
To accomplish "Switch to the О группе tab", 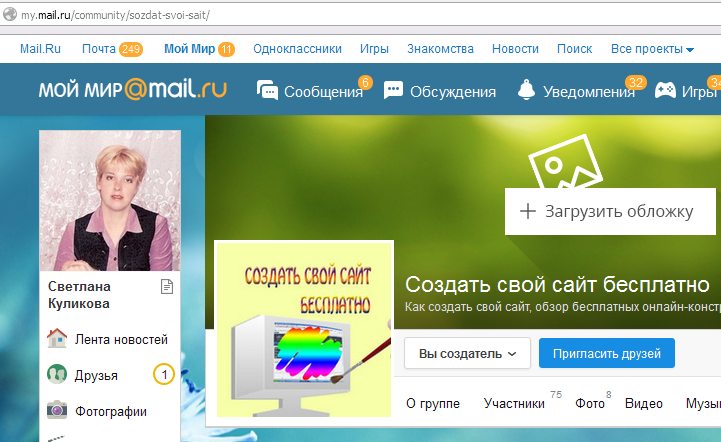I will (x=433, y=403).
